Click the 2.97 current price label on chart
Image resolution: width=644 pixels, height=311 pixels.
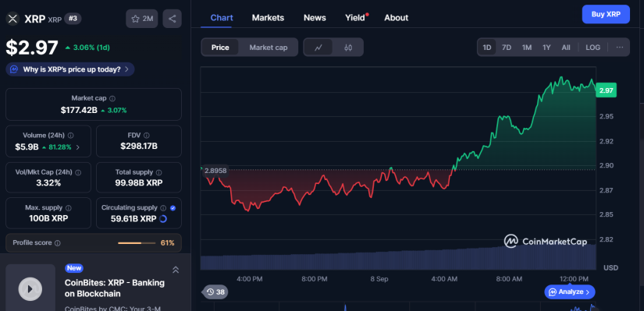pos(607,90)
